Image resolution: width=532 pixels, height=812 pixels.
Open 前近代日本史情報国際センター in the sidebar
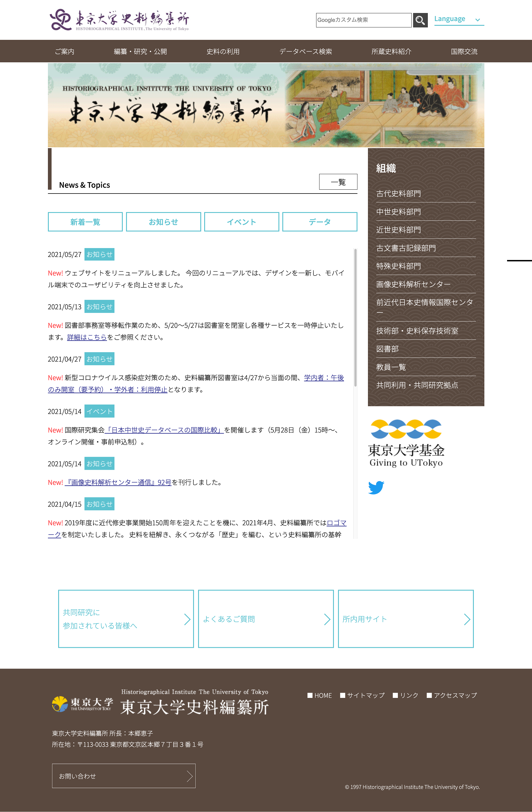point(426,307)
